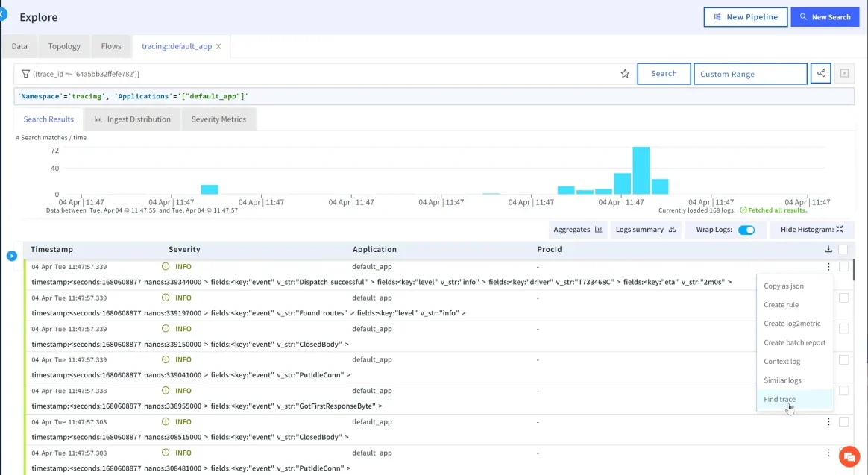Image resolution: width=868 pixels, height=475 pixels.
Task: Open the three-dot menu on first log row
Action: (828, 267)
